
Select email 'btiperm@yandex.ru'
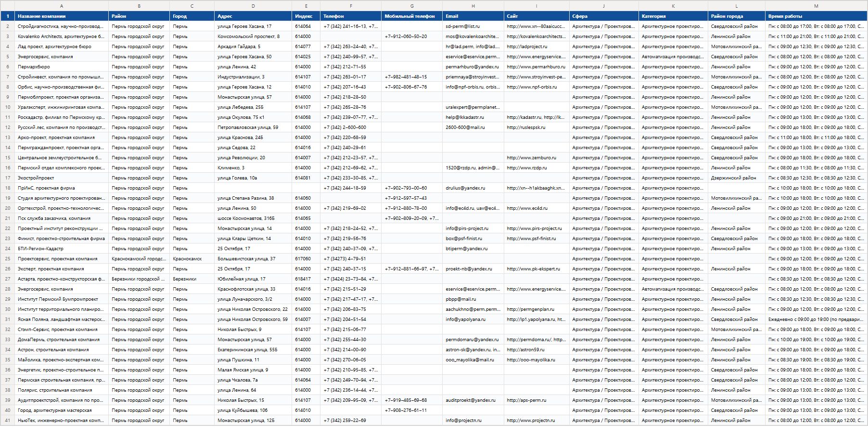point(473,248)
